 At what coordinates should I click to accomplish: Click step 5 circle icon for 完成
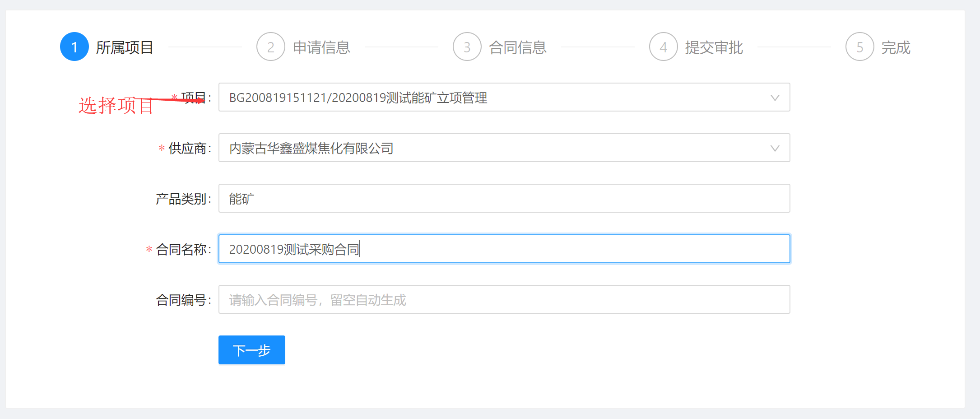860,47
